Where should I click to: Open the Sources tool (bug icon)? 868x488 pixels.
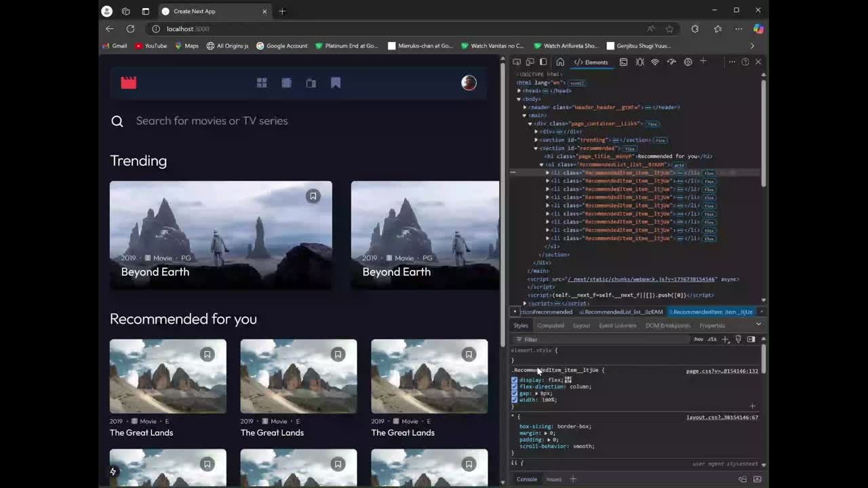[639, 62]
